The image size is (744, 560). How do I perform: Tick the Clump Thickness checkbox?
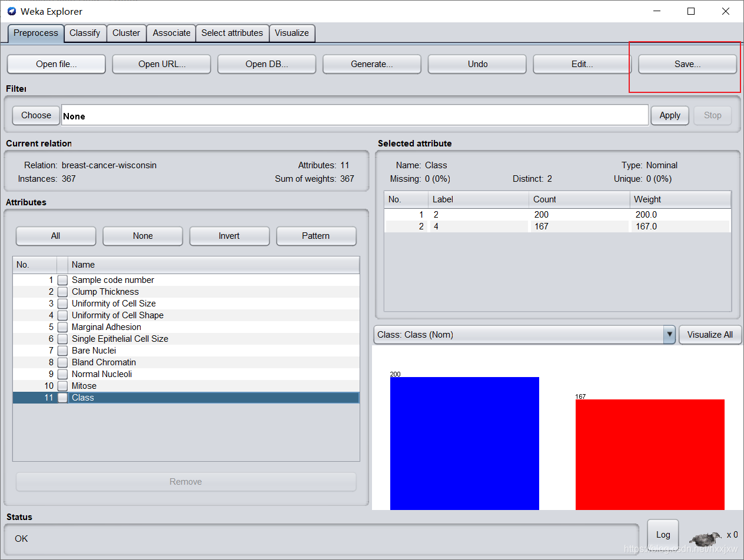coord(62,292)
